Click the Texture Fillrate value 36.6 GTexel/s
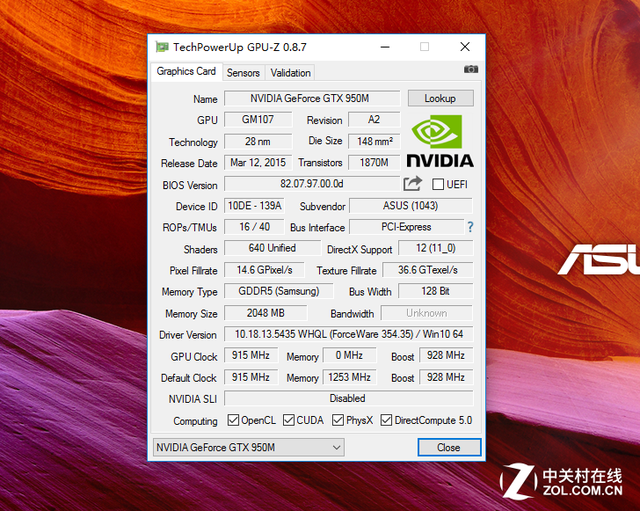 pos(428,270)
